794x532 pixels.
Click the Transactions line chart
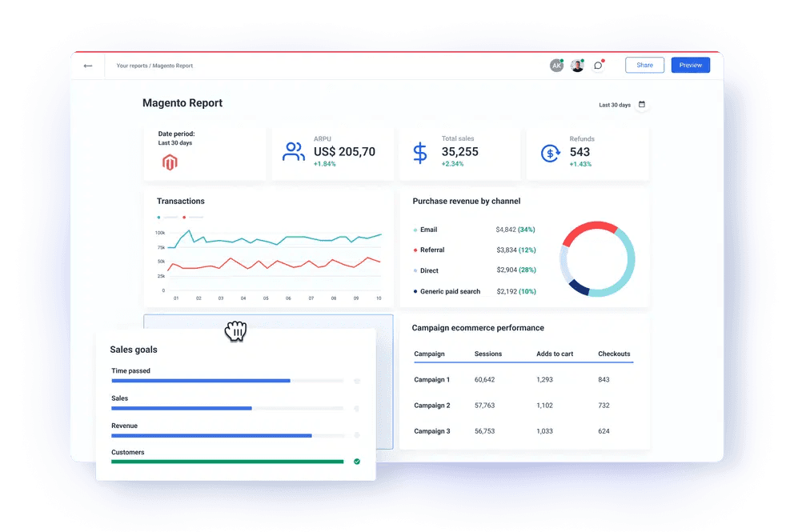pos(268,263)
